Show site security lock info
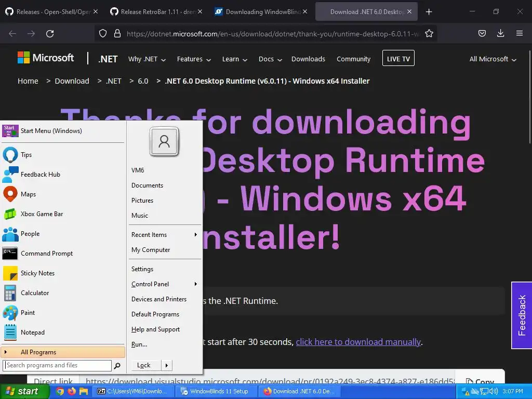Image resolution: width=532 pixels, height=399 pixels. click(117, 34)
